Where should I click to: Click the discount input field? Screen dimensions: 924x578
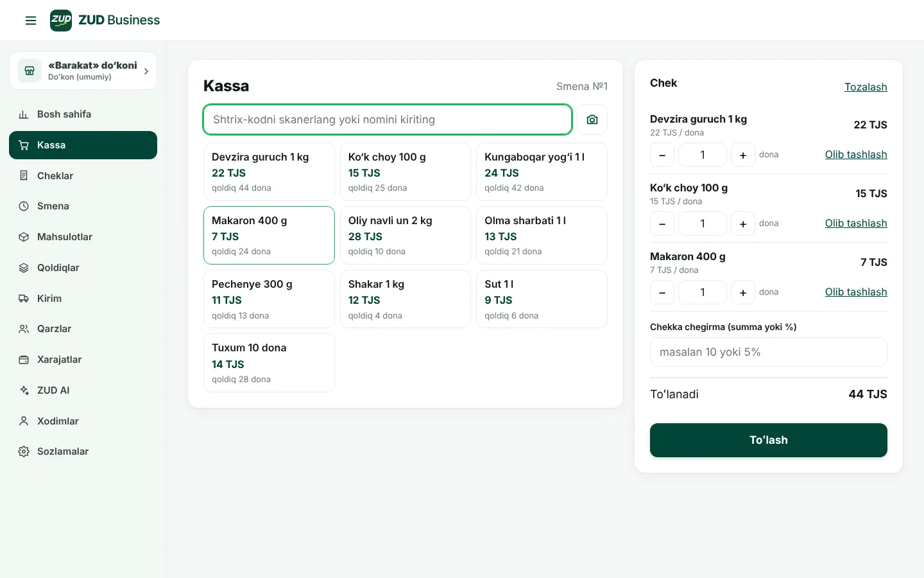769,352
